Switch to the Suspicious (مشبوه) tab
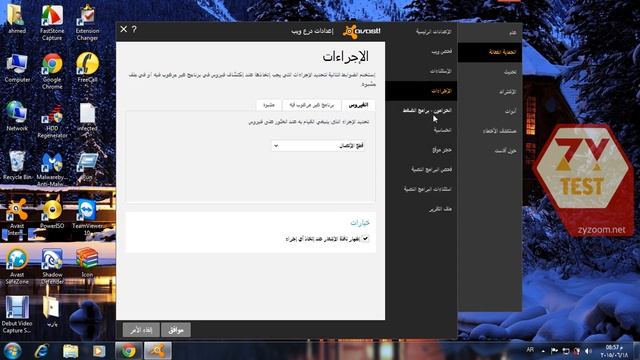Screen dimensions: 640x360 pyautogui.click(x=269, y=105)
